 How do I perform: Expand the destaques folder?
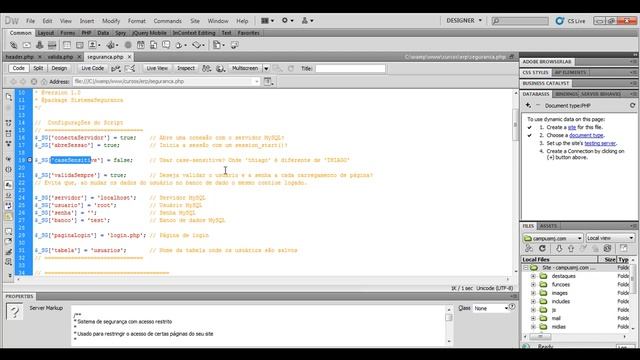(533, 276)
